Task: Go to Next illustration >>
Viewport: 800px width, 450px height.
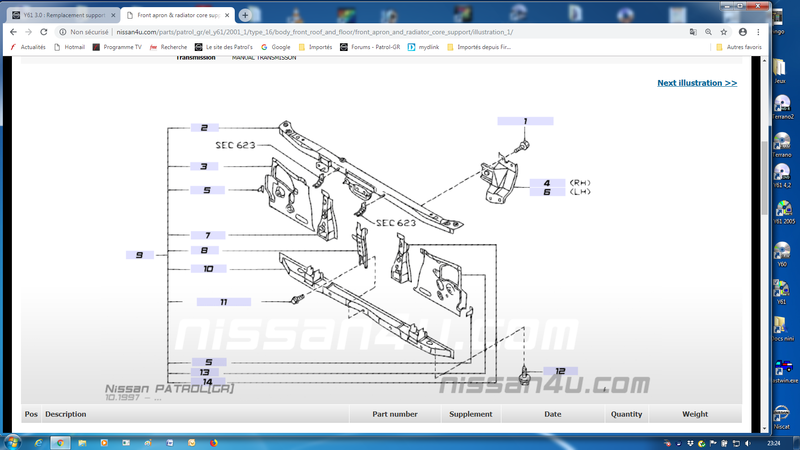Action: click(x=697, y=83)
